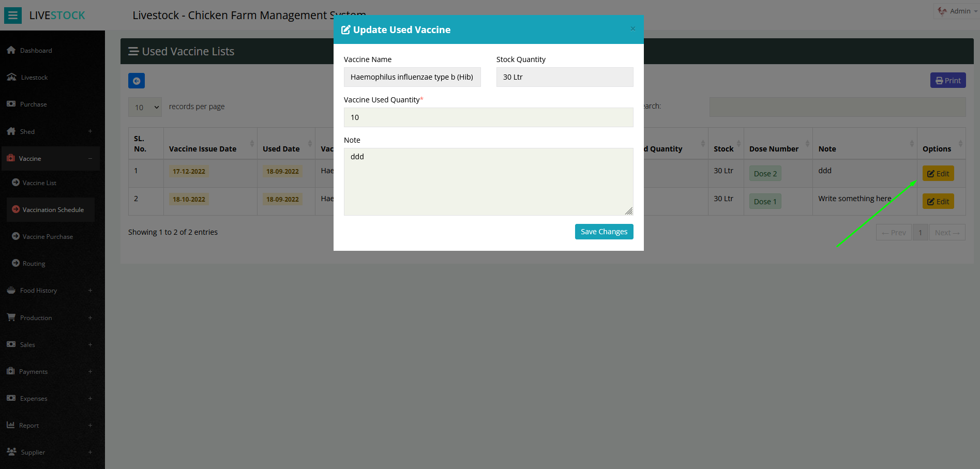This screenshot has width=980, height=469.
Task: Focus the Vaccine Used Quantity field
Action: (488, 117)
